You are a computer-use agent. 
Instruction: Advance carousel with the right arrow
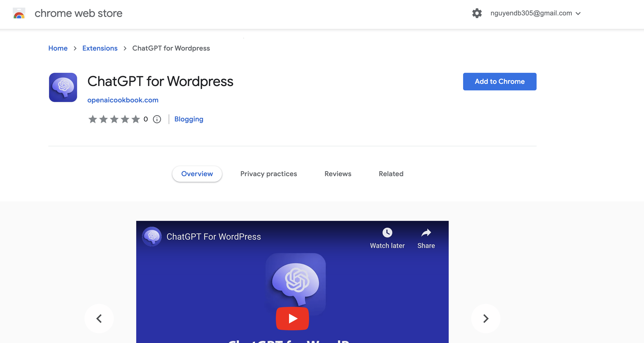click(486, 318)
